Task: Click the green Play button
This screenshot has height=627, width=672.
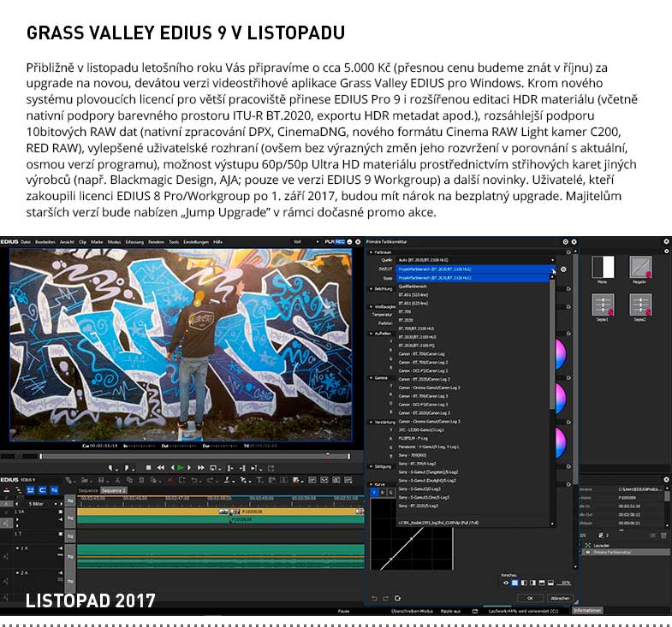Action: click(x=181, y=468)
